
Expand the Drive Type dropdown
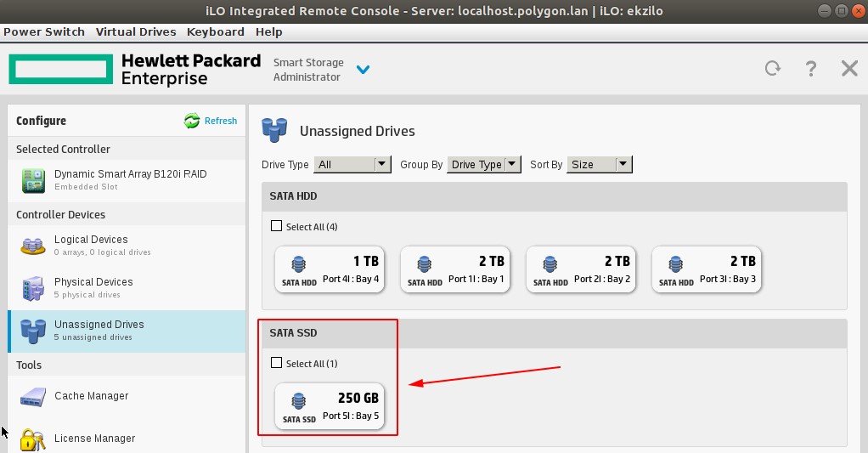352,164
